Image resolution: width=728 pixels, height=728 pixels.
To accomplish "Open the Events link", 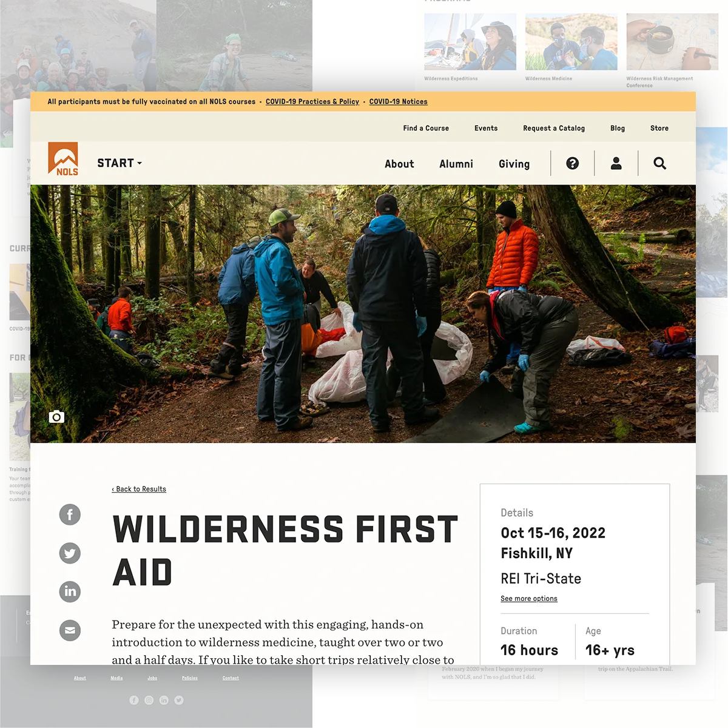I will point(486,128).
